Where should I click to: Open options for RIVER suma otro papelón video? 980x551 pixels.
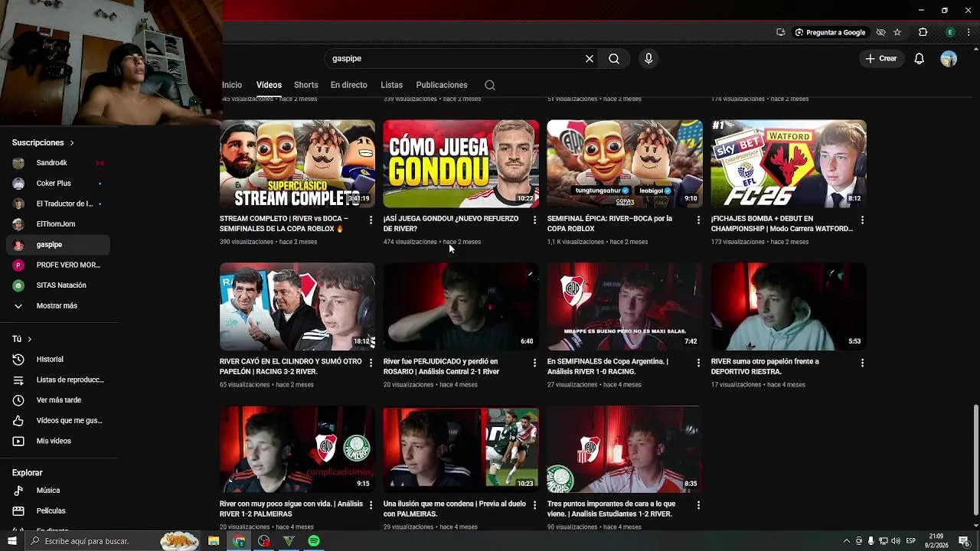coord(862,364)
